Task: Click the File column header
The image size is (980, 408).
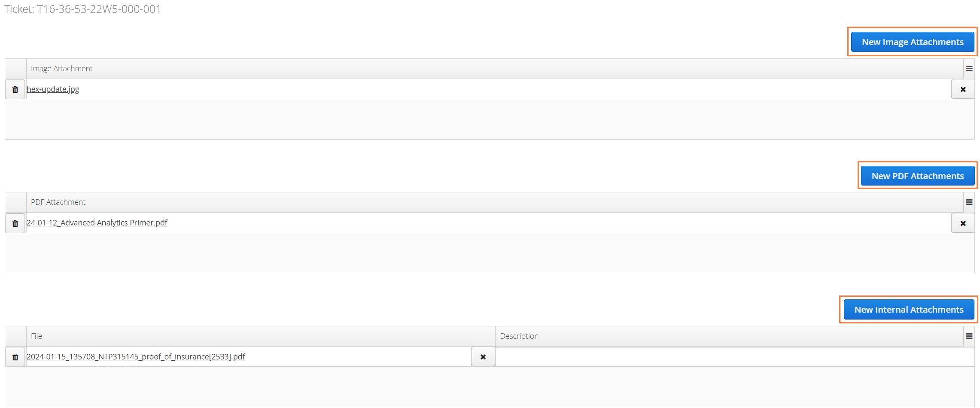Action: coord(261,336)
